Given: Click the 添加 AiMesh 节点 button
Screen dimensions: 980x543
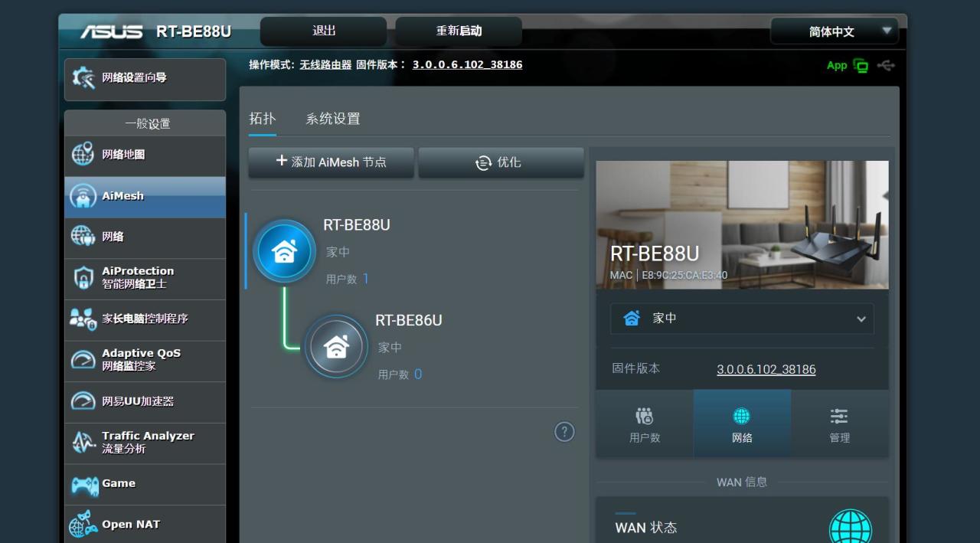Looking at the screenshot, I should tap(331, 162).
